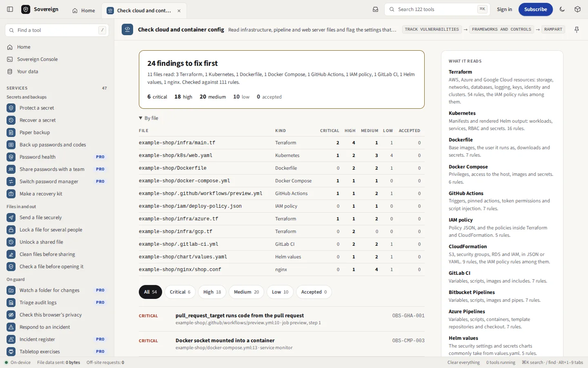
Task: Click the Tabletop exercises icon
Action: [11, 352]
